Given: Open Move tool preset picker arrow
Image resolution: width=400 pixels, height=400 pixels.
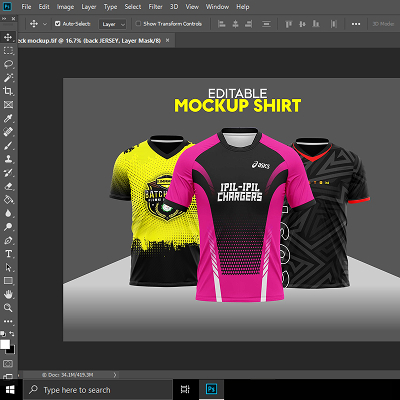Looking at the screenshot, I should (45, 24).
